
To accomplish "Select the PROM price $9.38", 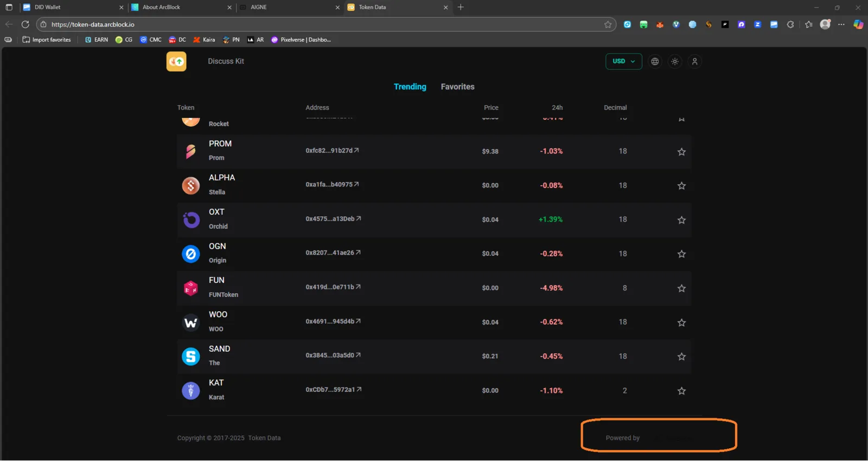I will [x=490, y=152].
